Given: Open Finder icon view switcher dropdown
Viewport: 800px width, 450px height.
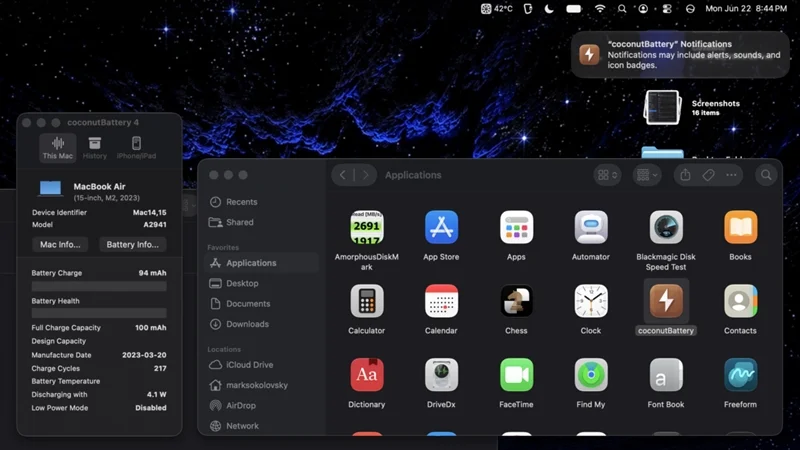Looking at the screenshot, I should (607, 175).
